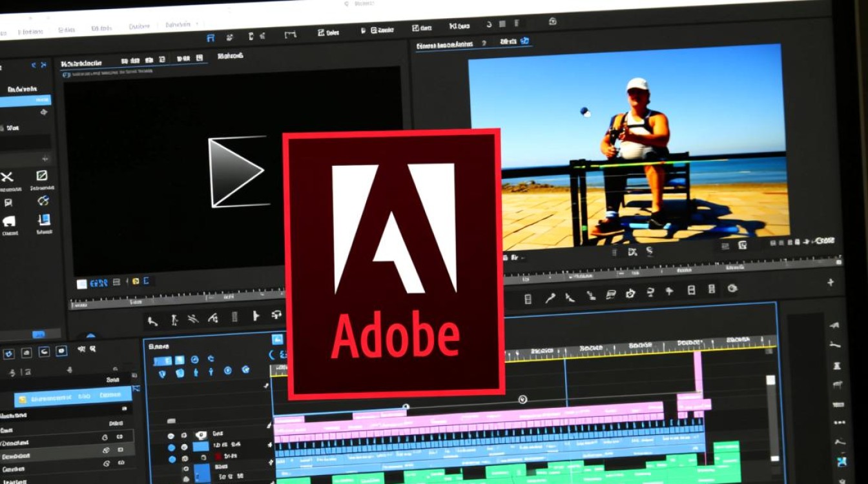Click the blue bar at the left panel's top
Screen dimensions: 868x484
pos(25,100)
